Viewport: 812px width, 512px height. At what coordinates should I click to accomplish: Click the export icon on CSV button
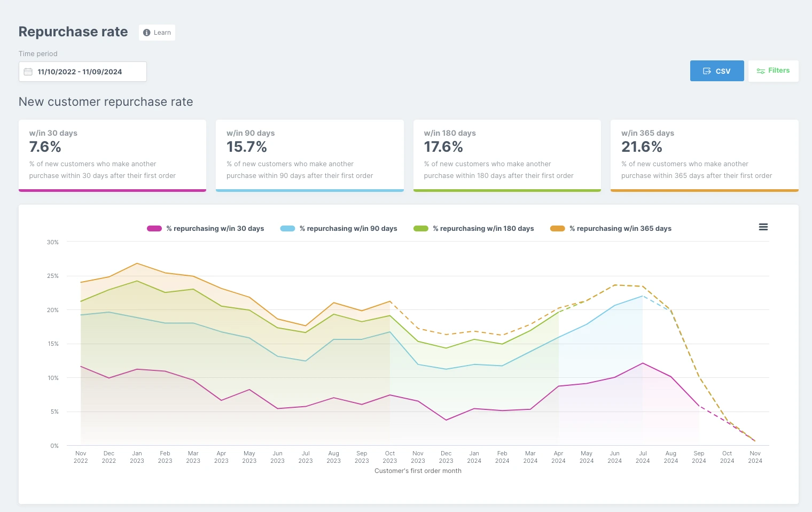coord(707,71)
